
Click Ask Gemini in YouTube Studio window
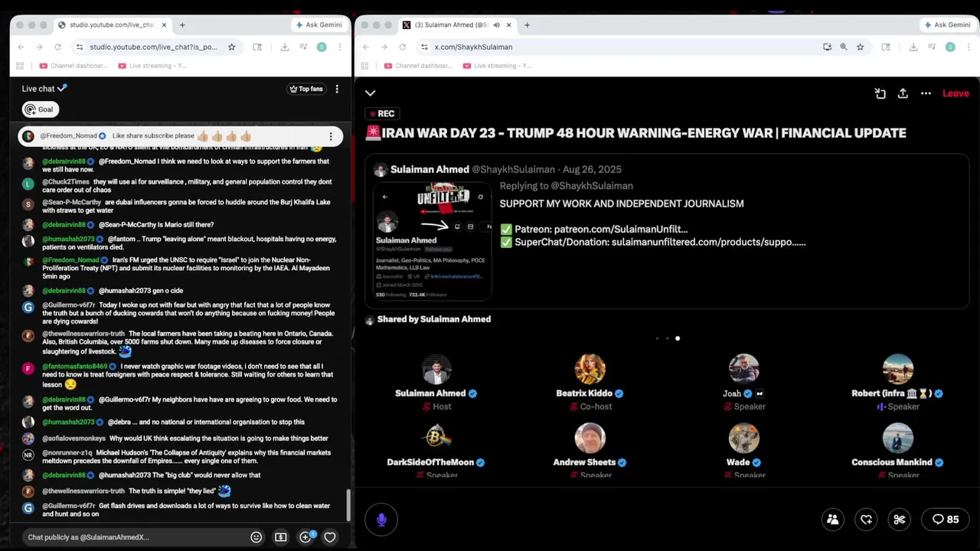pos(318,24)
